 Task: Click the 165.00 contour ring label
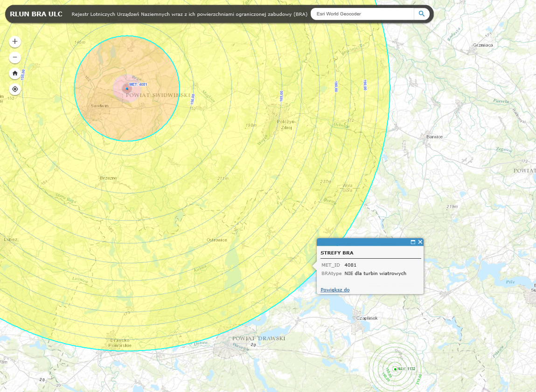tap(281, 96)
